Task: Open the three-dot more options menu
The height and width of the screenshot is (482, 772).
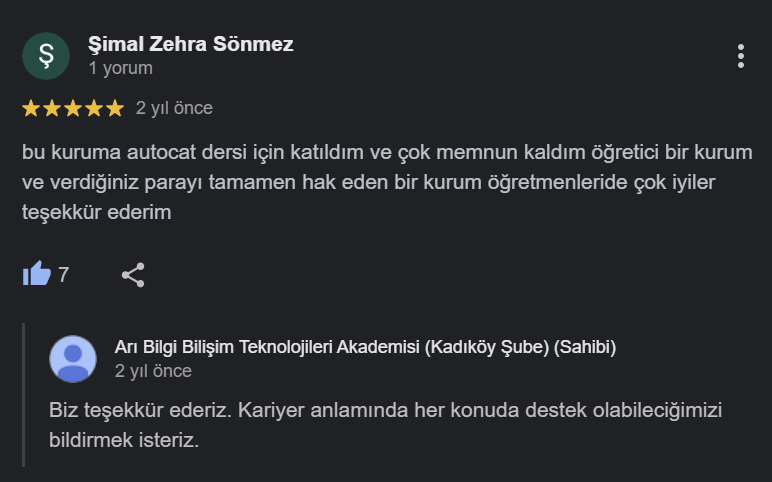Action: click(x=740, y=56)
